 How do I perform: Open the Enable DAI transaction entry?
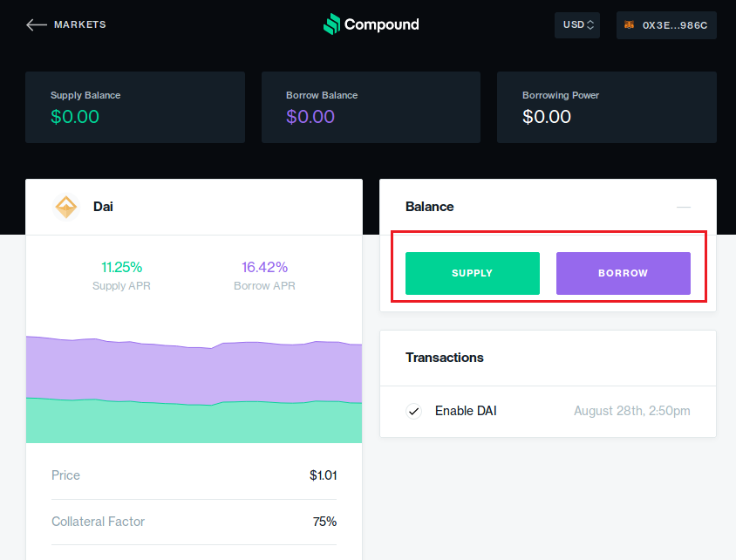(x=548, y=411)
